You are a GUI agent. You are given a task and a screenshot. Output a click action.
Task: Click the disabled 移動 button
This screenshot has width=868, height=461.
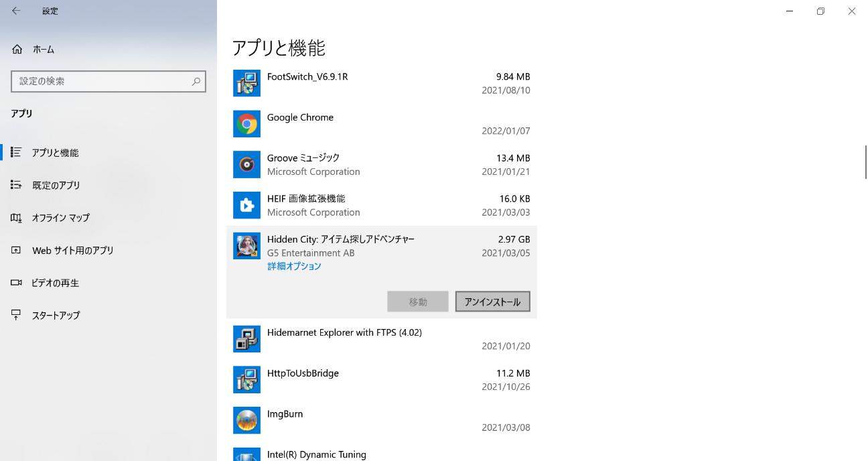tap(417, 302)
